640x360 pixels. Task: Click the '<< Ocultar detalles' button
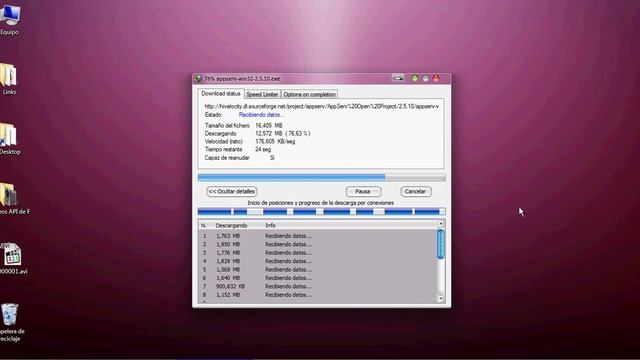[x=232, y=191]
